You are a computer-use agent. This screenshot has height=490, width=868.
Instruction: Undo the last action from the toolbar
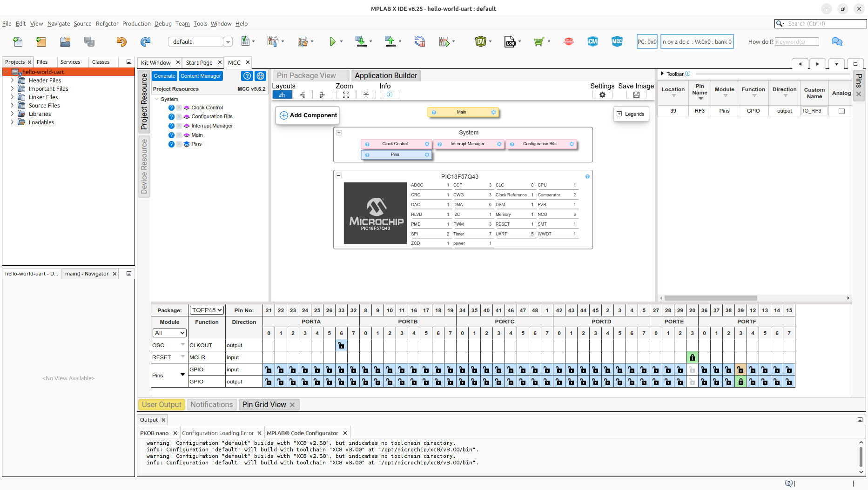(121, 42)
